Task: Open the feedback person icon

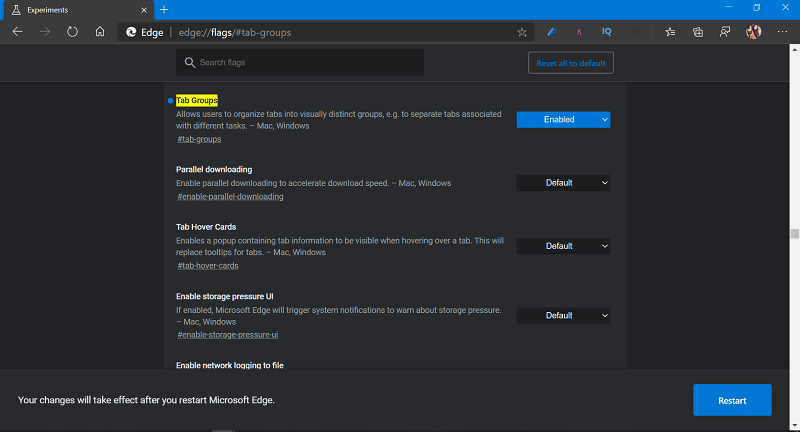Action: click(725, 32)
